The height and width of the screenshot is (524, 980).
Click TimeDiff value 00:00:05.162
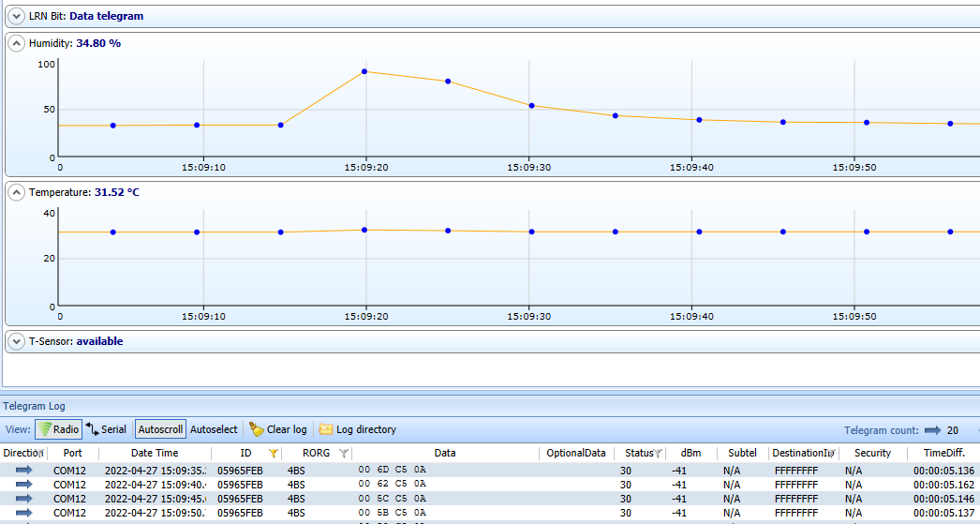click(x=943, y=485)
